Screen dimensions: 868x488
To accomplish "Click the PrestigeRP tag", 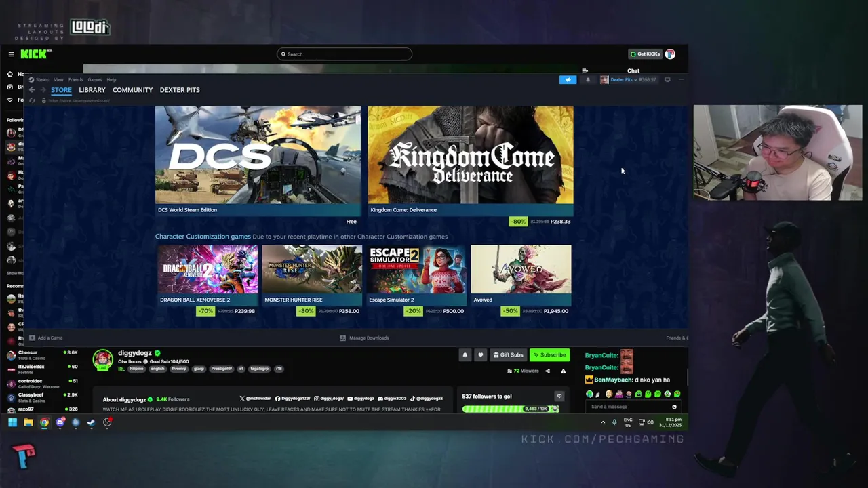I will [221, 369].
